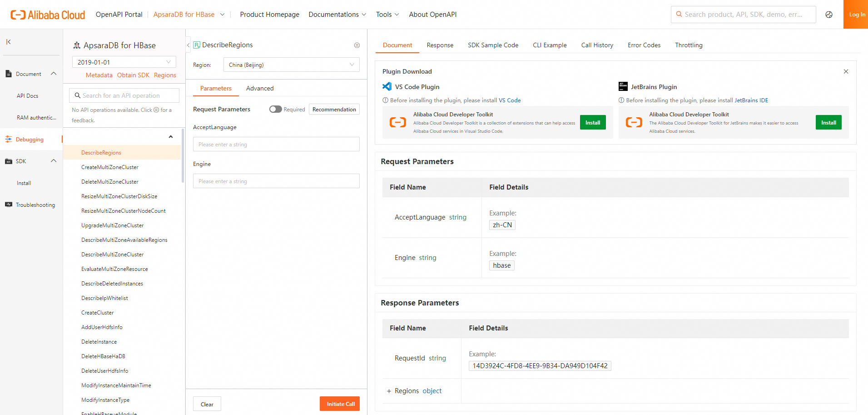This screenshot has height=415, width=868.
Task: Click the AcceptLanguage input field
Action: [276, 145]
